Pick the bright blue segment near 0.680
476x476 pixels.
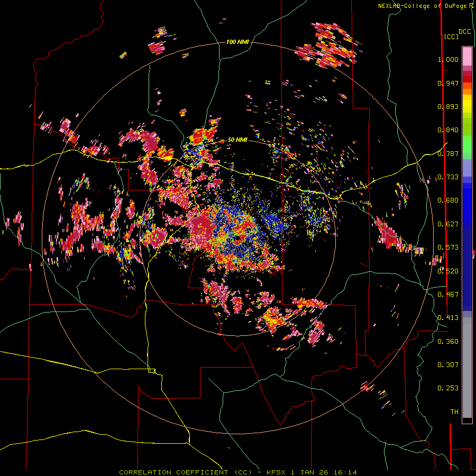[x=467, y=204]
